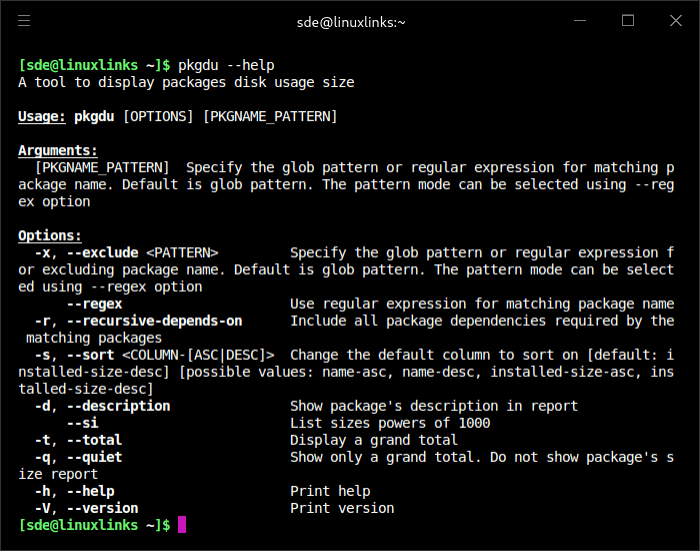Close the terminal window

[x=675, y=21]
